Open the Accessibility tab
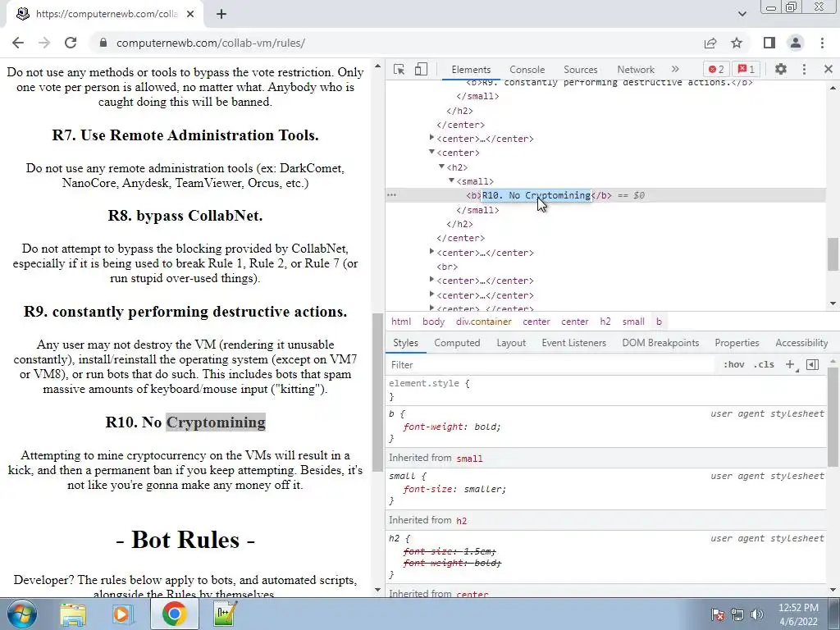 click(x=801, y=343)
